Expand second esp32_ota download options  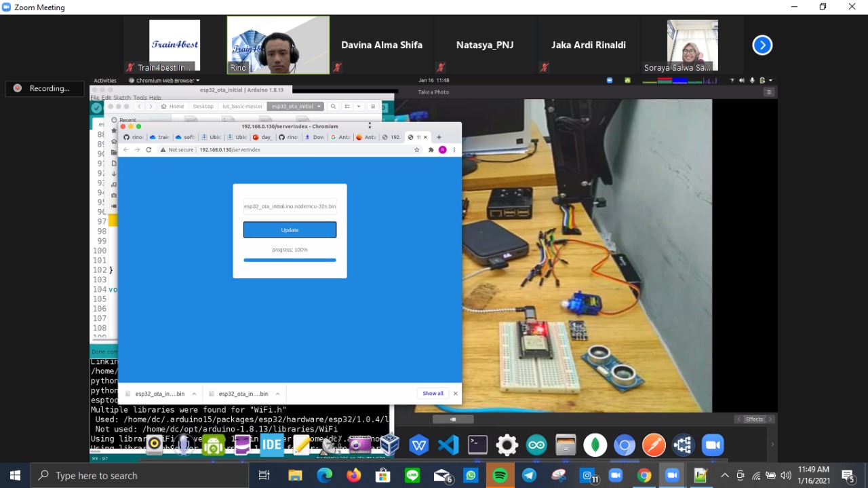277,394
